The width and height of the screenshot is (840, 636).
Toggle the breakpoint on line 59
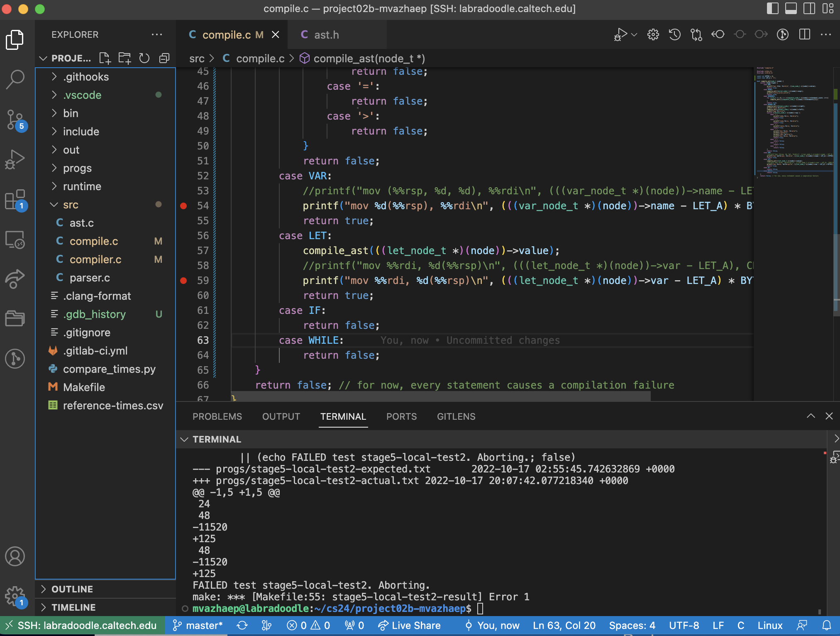click(x=183, y=281)
